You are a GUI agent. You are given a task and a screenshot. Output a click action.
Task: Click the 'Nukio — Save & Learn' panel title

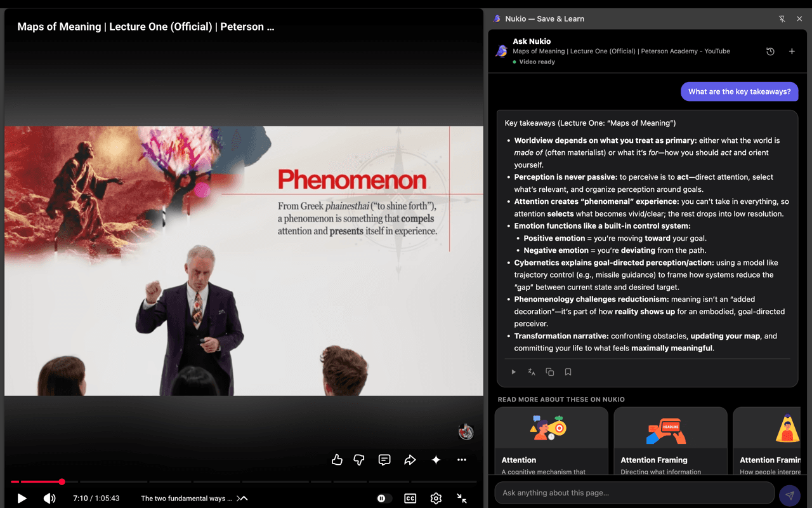(x=545, y=19)
